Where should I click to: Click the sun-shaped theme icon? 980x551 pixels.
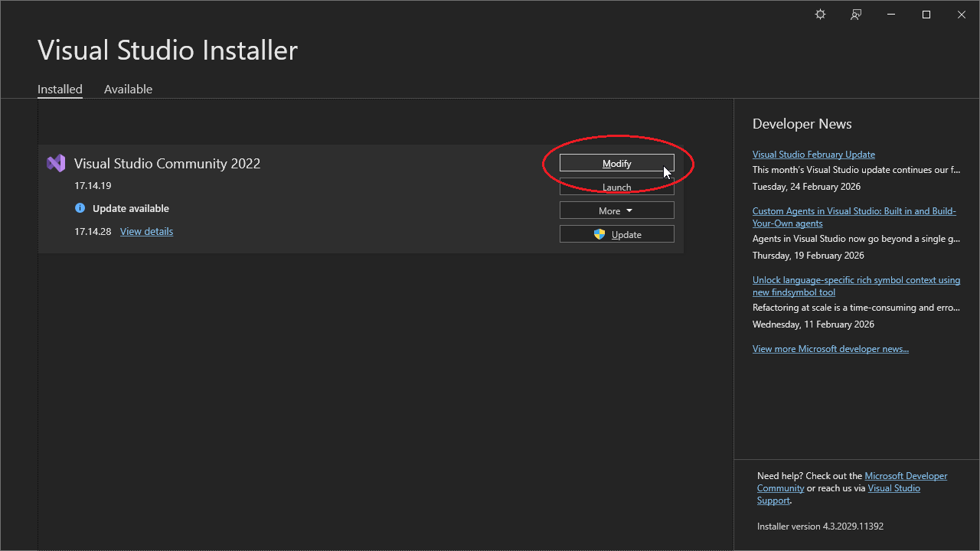click(x=820, y=15)
